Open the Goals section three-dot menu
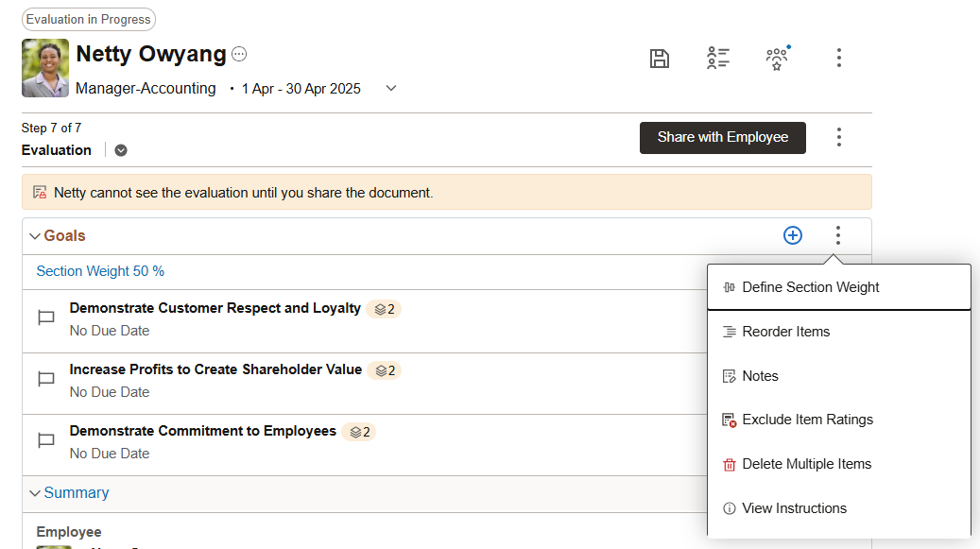Screen dimensions: 980x549 pyautogui.click(x=838, y=235)
